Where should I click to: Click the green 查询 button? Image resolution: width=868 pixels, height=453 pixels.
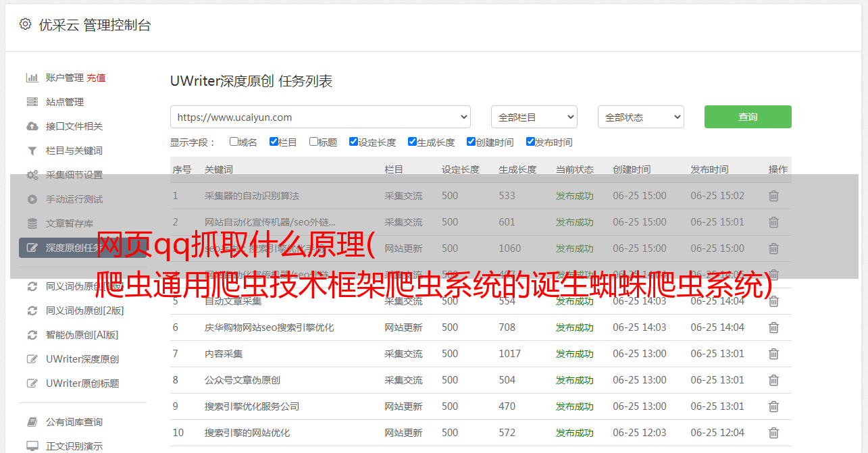click(x=748, y=117)
